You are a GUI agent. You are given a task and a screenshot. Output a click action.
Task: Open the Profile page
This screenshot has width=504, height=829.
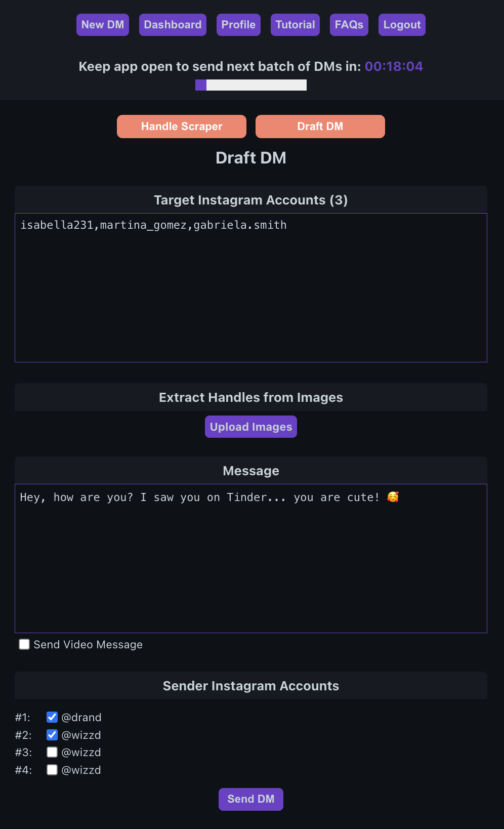[238, 25]
